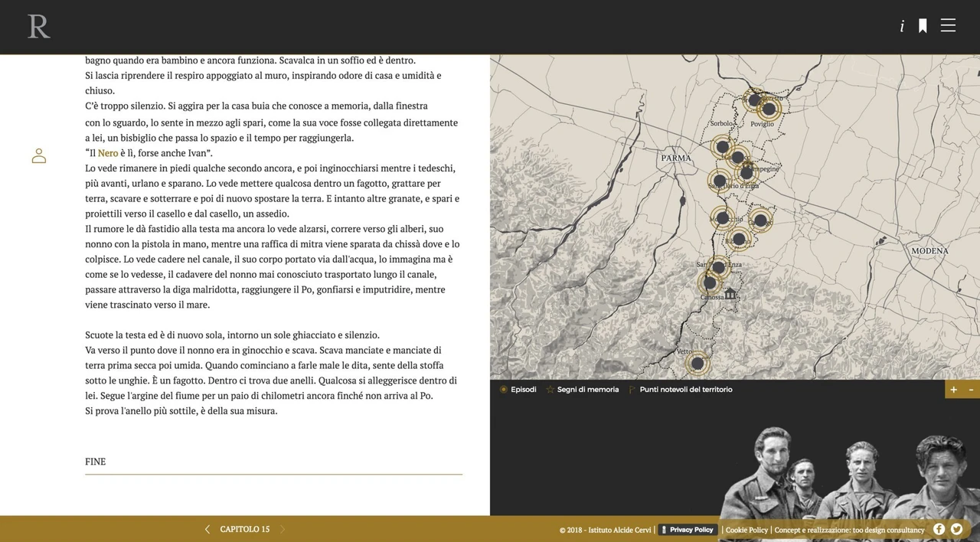Screen dimensions: 980x542
Task: Select the episode marker at Montecchio
Action: coord(723,218)
